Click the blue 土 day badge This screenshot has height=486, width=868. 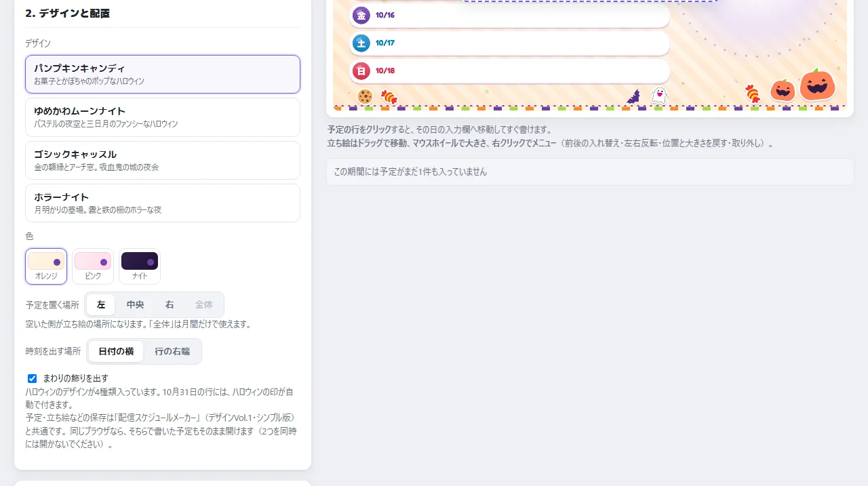361,43
